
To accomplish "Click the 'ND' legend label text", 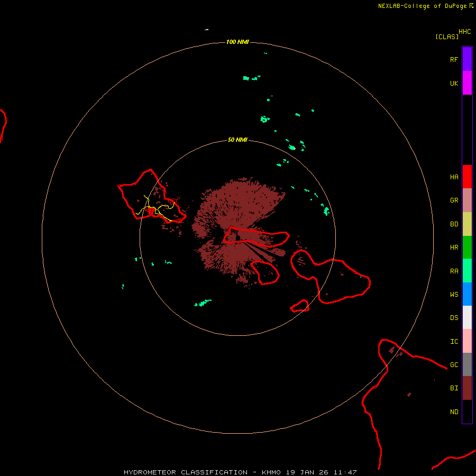I will [454, 412].
